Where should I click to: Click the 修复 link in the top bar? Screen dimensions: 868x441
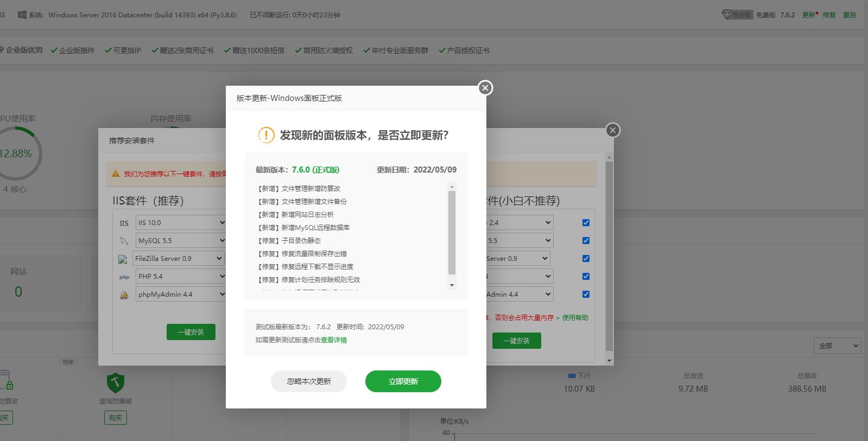tap(829, 15)
